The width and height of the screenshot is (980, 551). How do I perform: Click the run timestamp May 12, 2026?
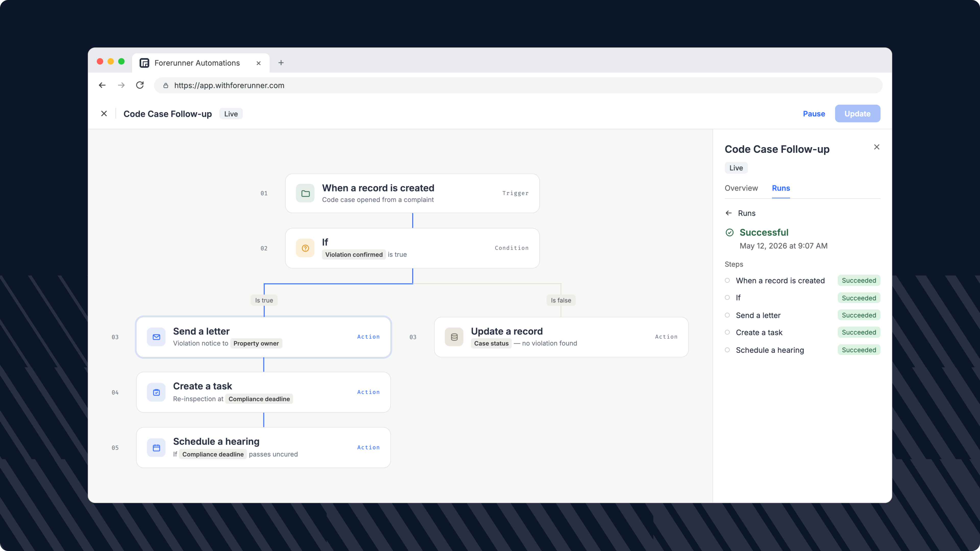tap(783, 246)
